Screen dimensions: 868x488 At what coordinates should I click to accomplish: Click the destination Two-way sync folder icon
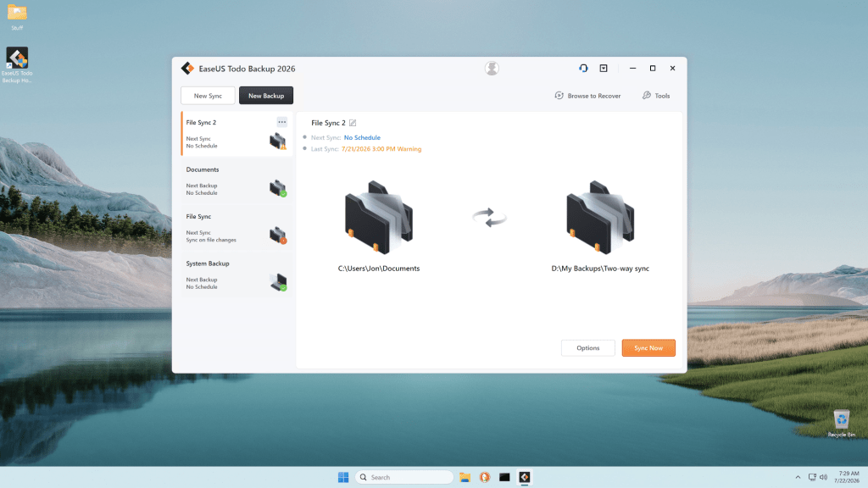pyautogui.click(x=600, y=217)
